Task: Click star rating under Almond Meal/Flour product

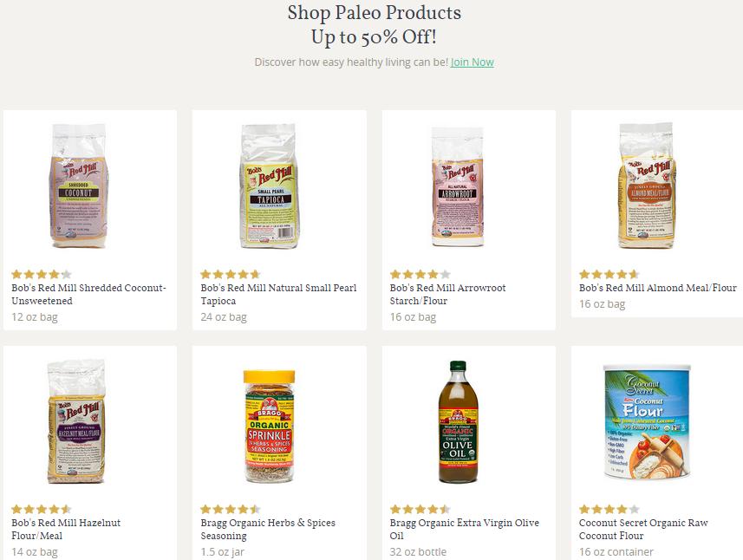Action: pos(609,274)
